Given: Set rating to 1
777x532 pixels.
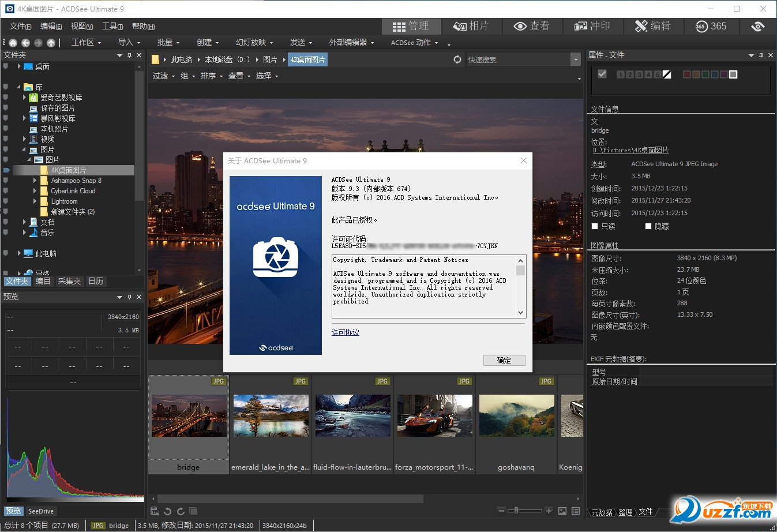Looking at the screenshot, I should (x=620, y=74).
